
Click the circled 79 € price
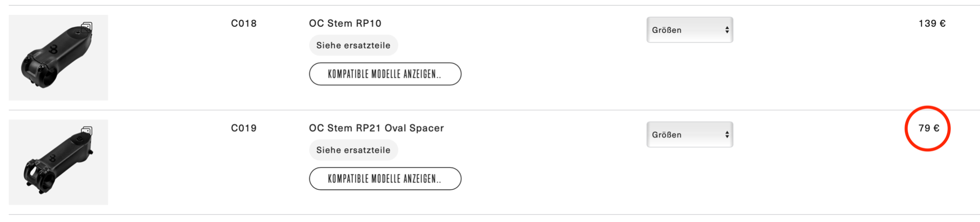[x=929, y=128]
